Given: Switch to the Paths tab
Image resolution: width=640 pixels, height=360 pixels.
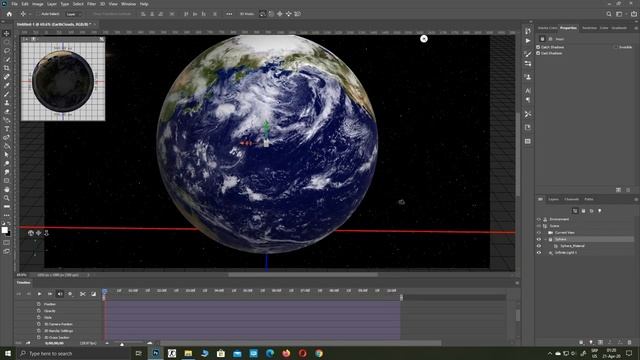Looking at the screenshot, I should point(589,199).
